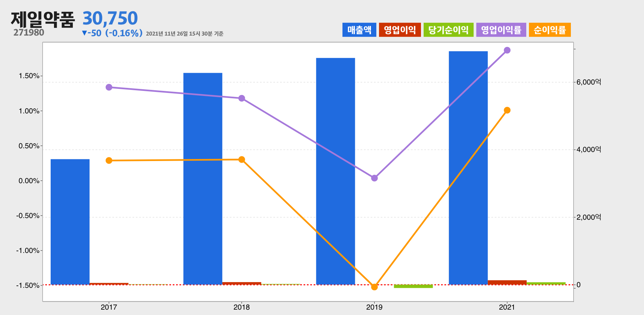Toggle the 영업이익 legend button
644x315 pixels.
(400, 30)
